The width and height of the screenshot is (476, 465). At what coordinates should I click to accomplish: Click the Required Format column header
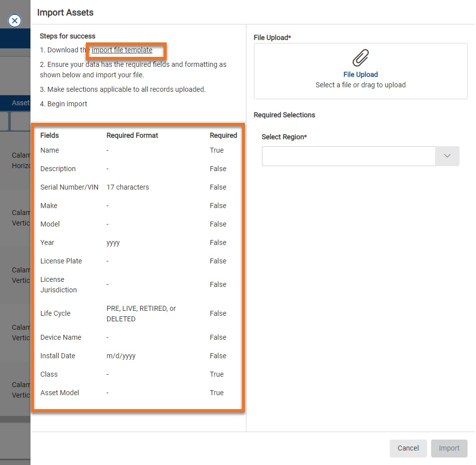[132, 135]
